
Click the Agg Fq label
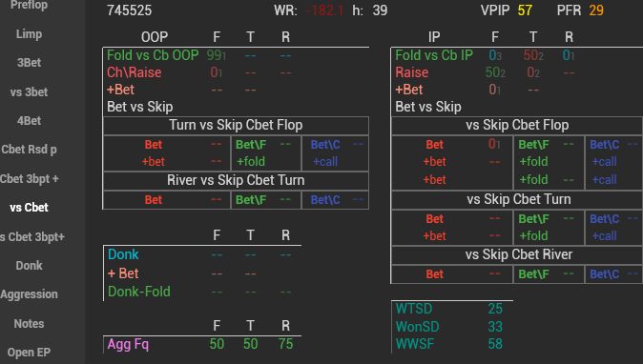point(128,344)
